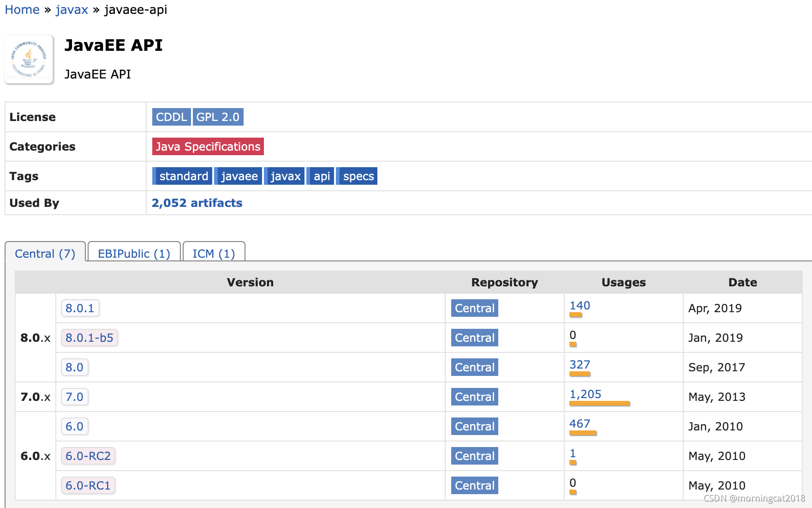Go to the javax breadcrumb link

72,10
